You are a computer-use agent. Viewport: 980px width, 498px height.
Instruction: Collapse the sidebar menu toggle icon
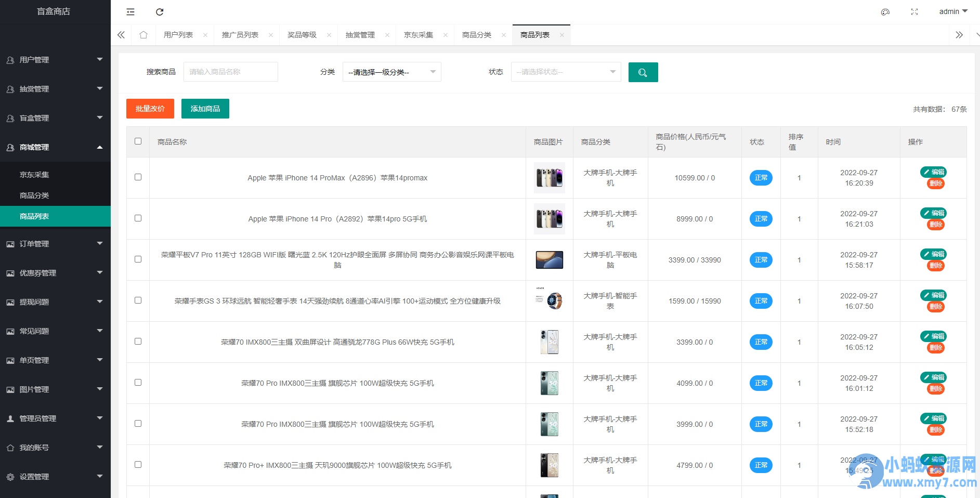point(130,12)
